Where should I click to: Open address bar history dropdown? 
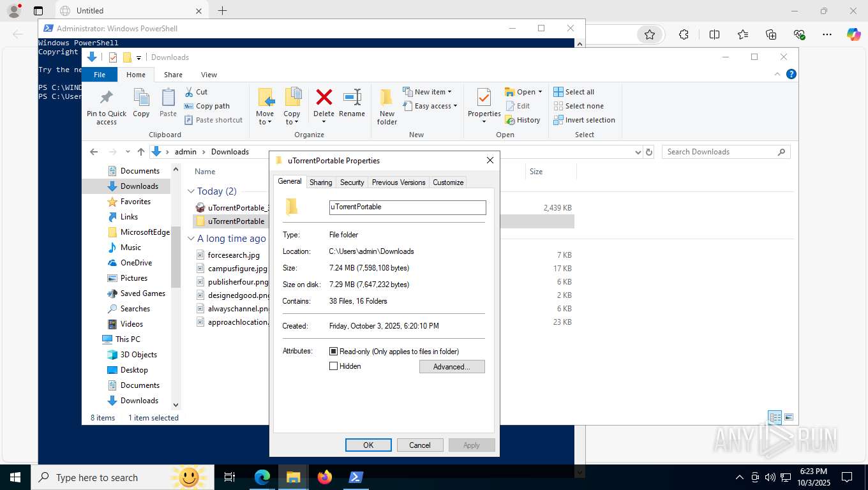point(638,152)
